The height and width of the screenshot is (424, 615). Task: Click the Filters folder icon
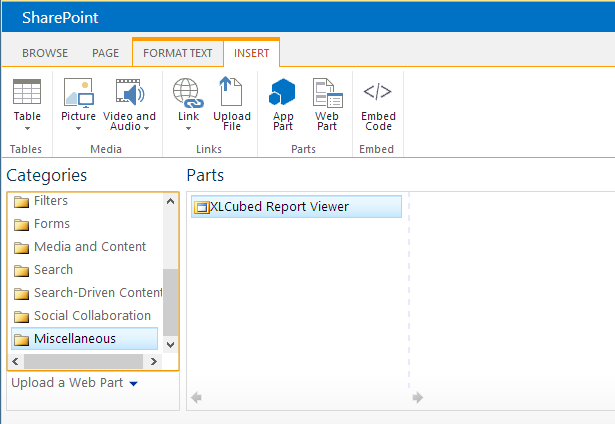[x=22, y=202]
